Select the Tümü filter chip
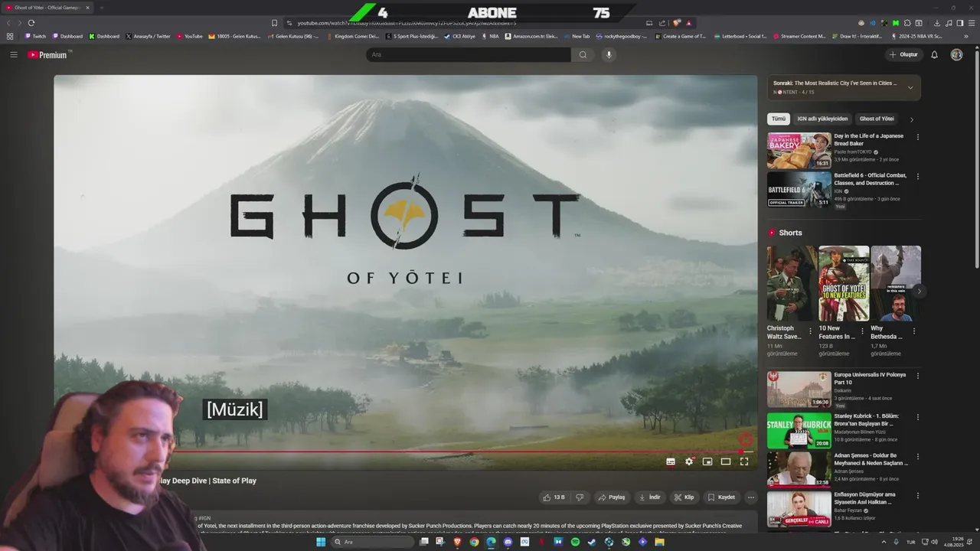 click(779, 119)
